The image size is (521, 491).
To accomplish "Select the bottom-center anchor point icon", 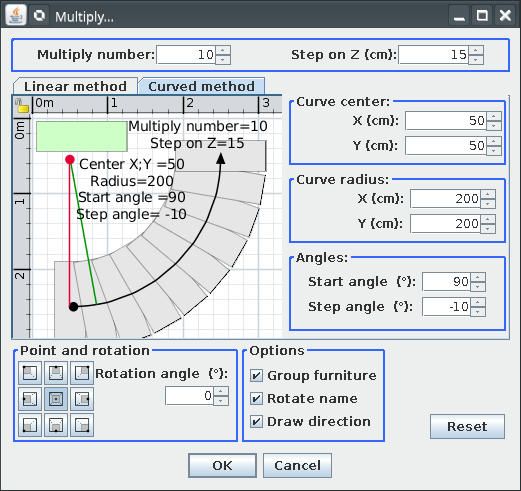I will click(56, 425).
